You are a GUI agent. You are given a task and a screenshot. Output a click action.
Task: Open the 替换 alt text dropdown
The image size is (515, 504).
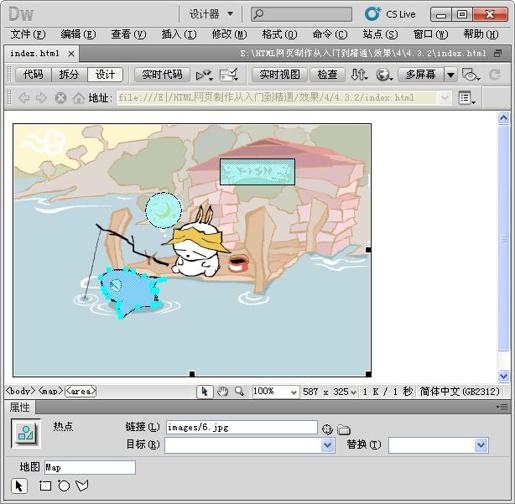pyautogui.click(x=481, y=445)
